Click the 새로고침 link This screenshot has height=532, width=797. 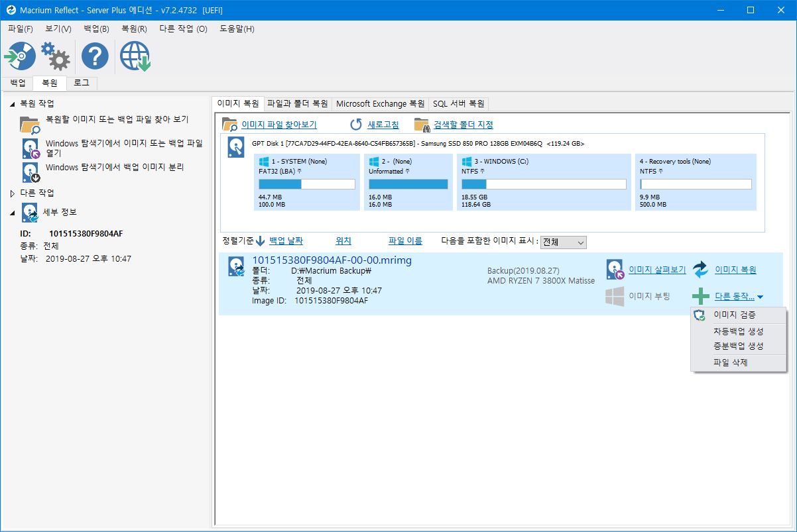(x=383, y=125)
